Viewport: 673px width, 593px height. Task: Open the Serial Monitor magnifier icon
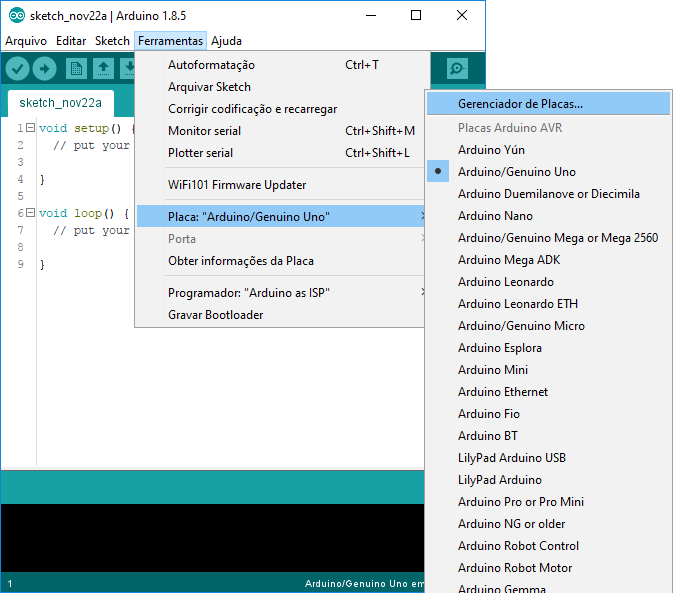(457, 69)
